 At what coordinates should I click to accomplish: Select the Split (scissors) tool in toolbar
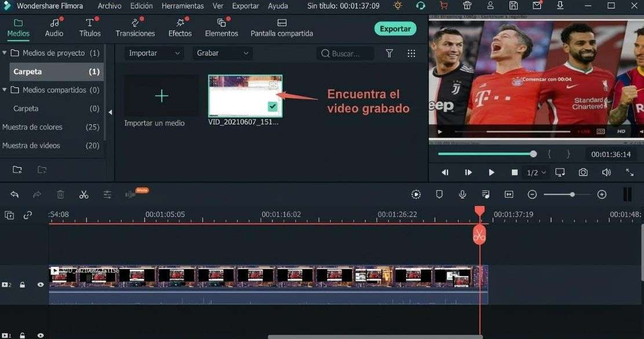[x=83, y=194]
